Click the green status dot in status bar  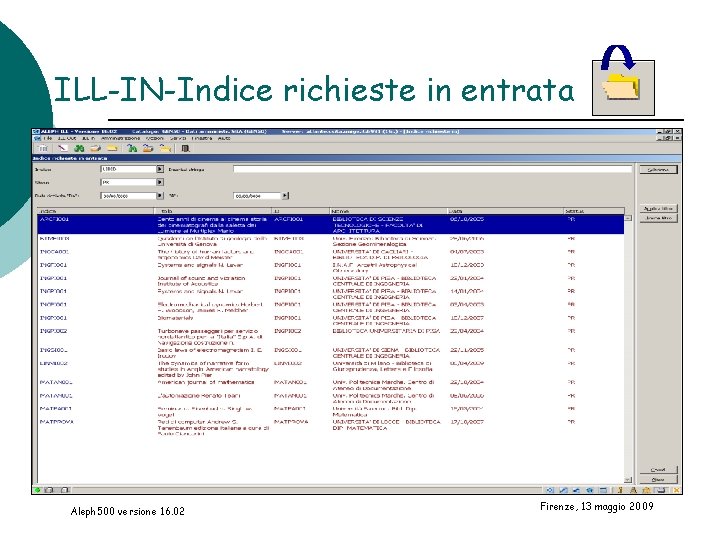tap(38, 490)
